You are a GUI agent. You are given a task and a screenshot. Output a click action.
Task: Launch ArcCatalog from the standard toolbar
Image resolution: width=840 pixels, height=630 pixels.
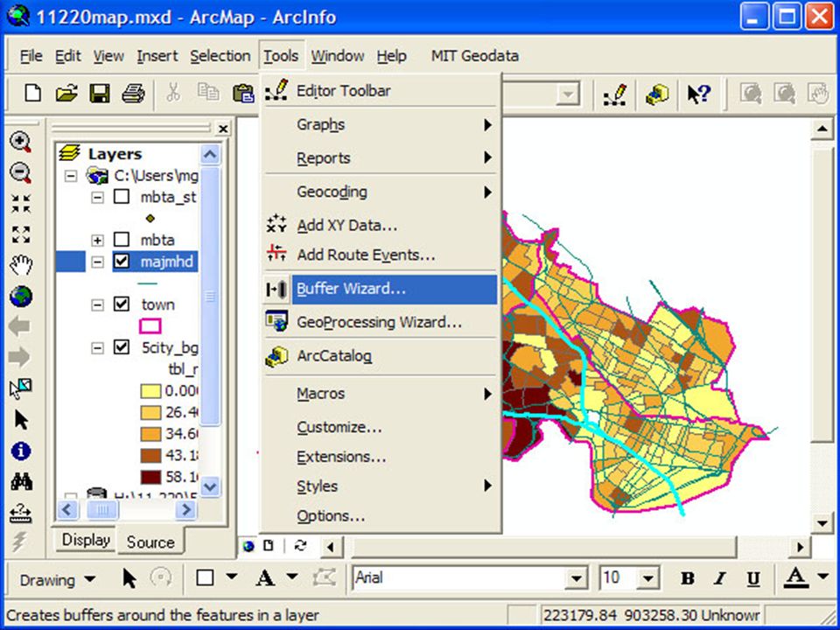tap(657, 94)
